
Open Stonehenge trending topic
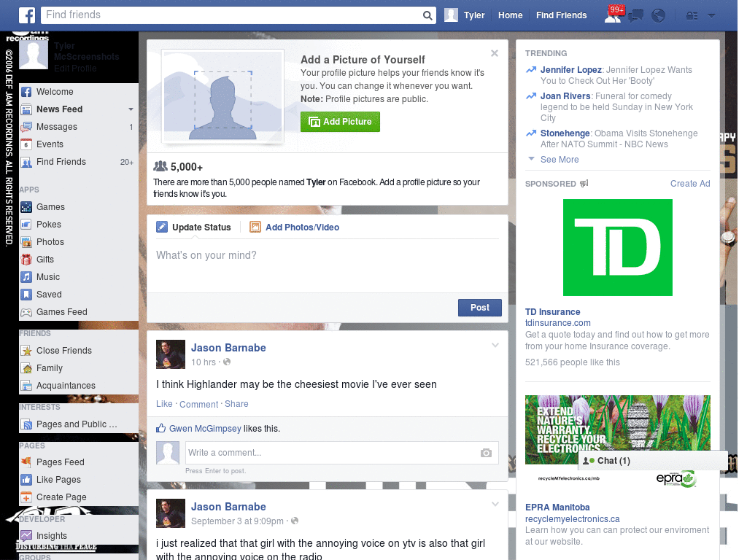coord(565,133)
